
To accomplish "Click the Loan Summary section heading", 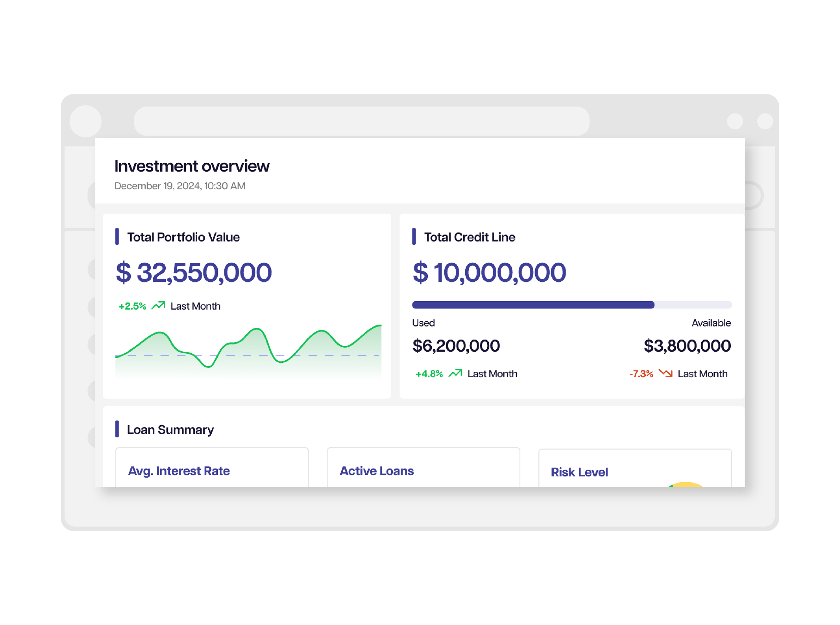I will (x=170, y=430).
